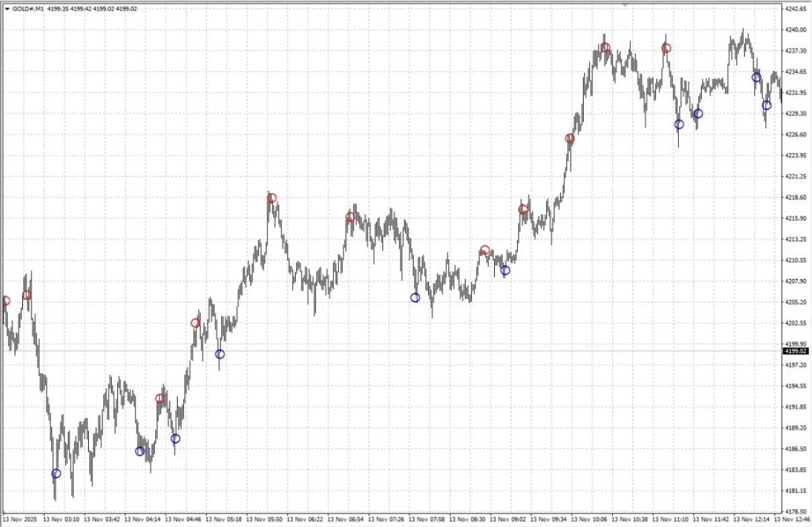Image resolution: width=812 pixels, height=527 pixels.
Task: Click the 13 Nov 04:46 time label
Action: (x=183, y=520)
